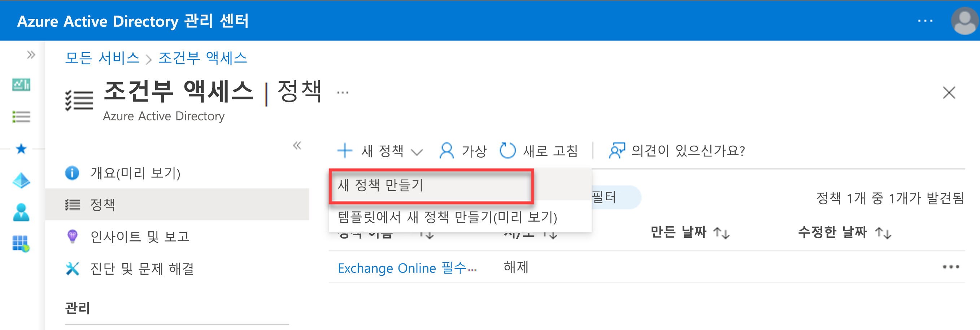Open 진단 및 문제 해결 menu item
The width and height of the screenshot is (980, 330).
point(177,268)
